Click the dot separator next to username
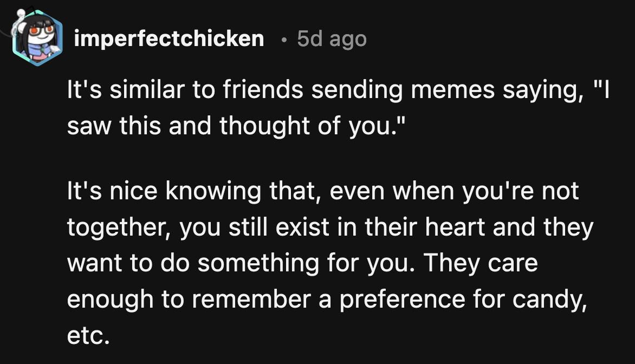The height and width of the screenshot is (364, 635). 283,39
